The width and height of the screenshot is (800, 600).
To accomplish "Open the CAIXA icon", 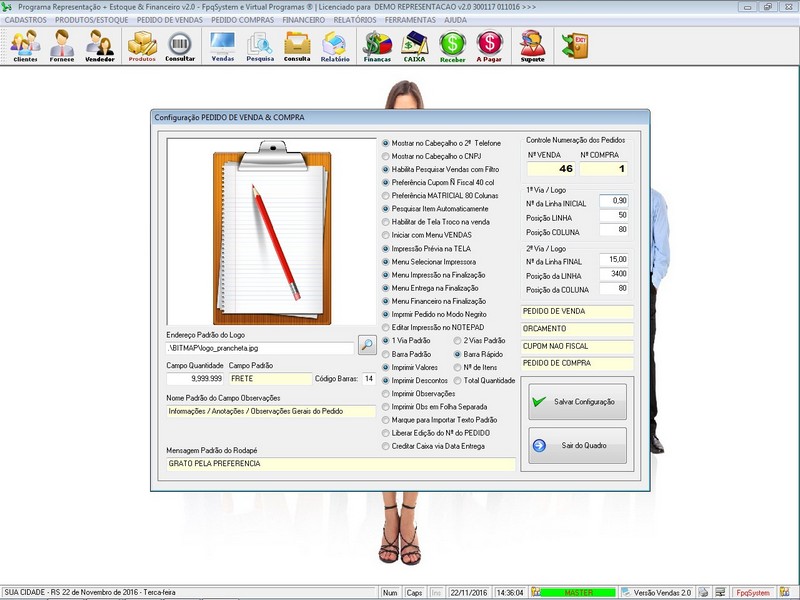I will click(414, 45).
